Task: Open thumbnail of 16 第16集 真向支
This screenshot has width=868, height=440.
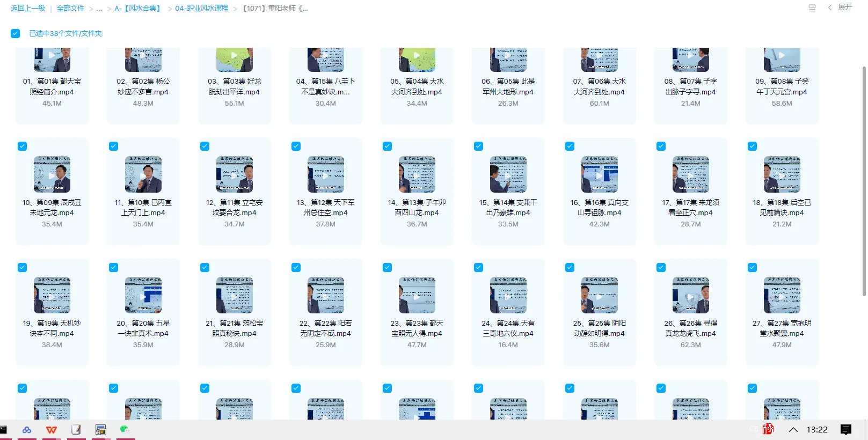Action: 600,174
